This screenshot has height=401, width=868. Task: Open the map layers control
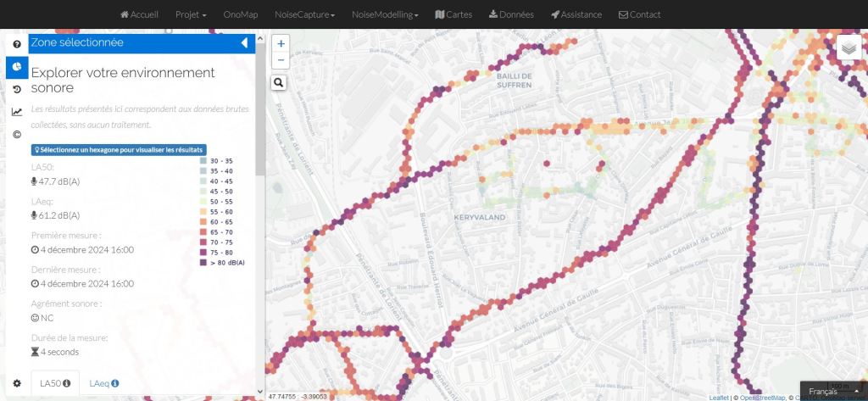tap(849, 48)
